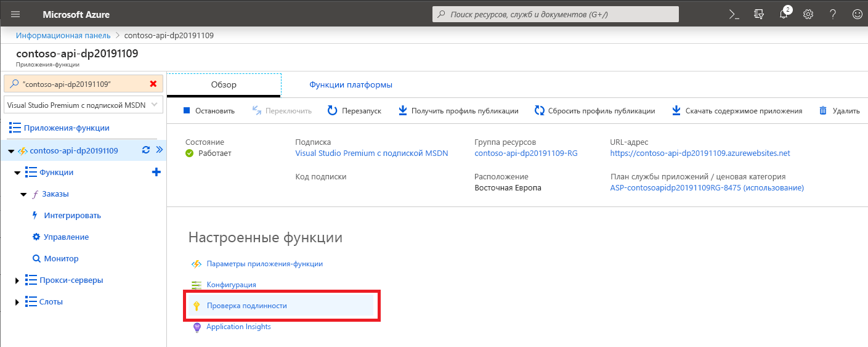868x347 pixels.
Task: Select the Заказы function
Action: (x=55, y=194)
